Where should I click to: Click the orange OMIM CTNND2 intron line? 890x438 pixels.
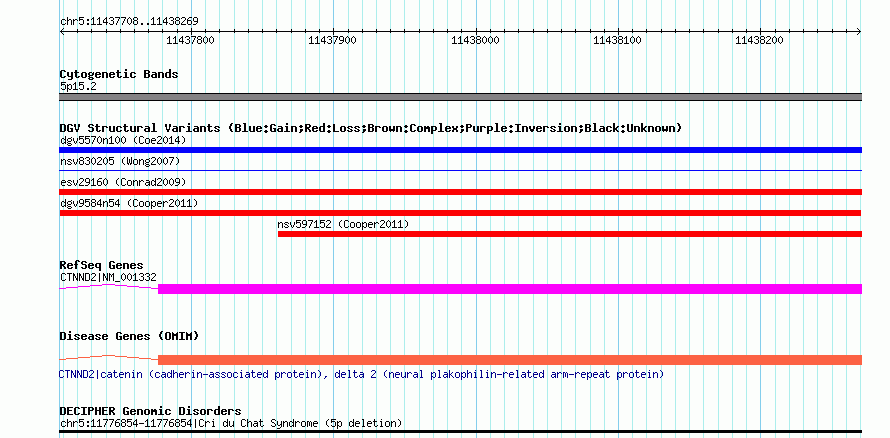click(108, 357)
